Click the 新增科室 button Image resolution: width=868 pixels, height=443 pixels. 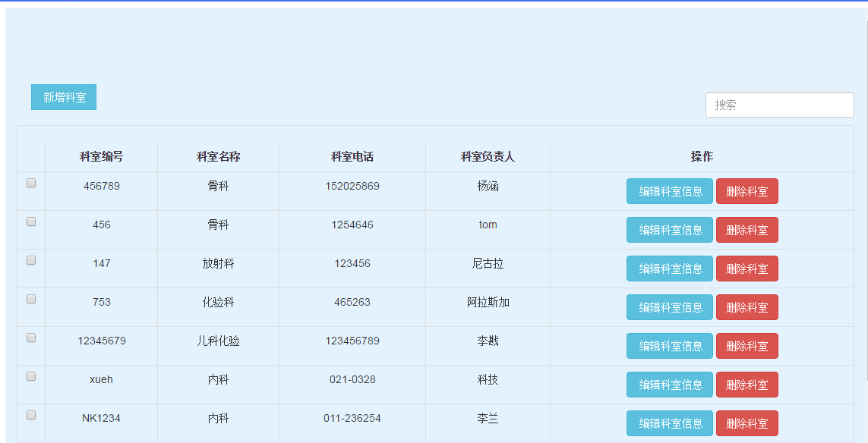coord(64,97)
